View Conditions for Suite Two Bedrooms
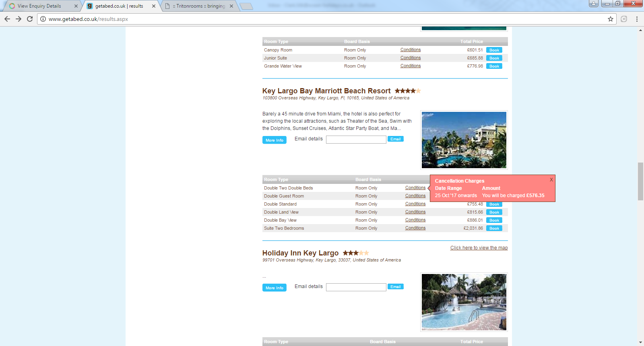 tap(415, 228)
